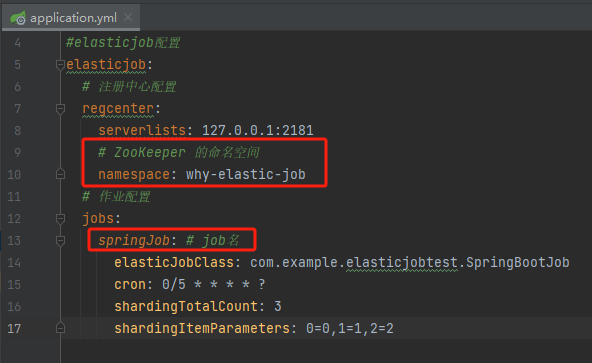Collapse the jobs block fold marker
This screenshot has width=592, height=363.
(60, 218)
